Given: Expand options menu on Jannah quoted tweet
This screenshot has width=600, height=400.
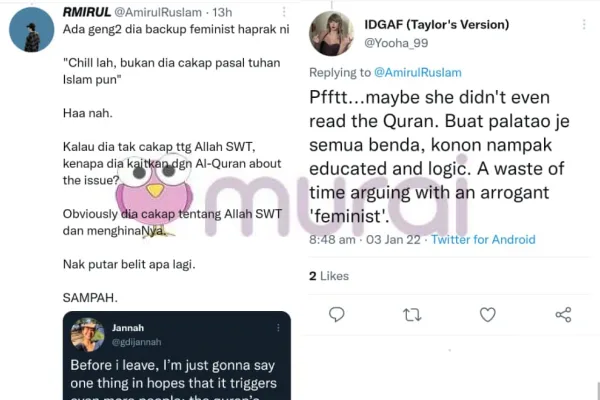Looking at the screenshot, I should (x=278, y=328).
